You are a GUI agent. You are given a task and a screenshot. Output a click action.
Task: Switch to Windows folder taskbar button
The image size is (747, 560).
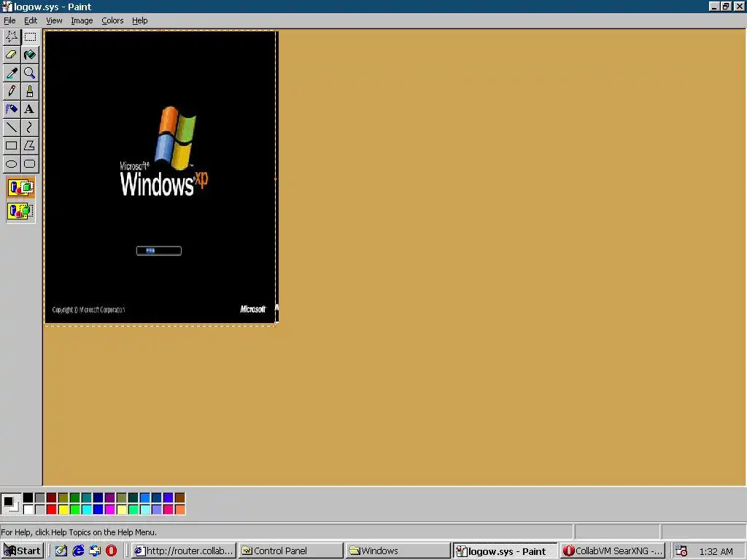point(398,551)
